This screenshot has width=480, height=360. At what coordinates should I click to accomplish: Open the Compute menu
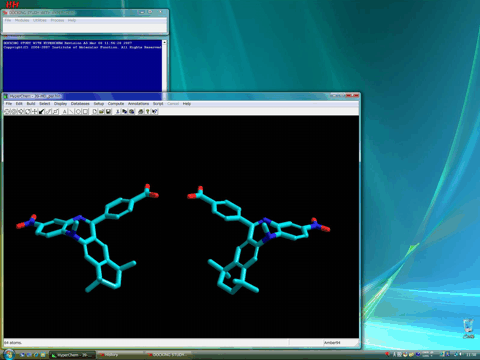tap(116, 104)
